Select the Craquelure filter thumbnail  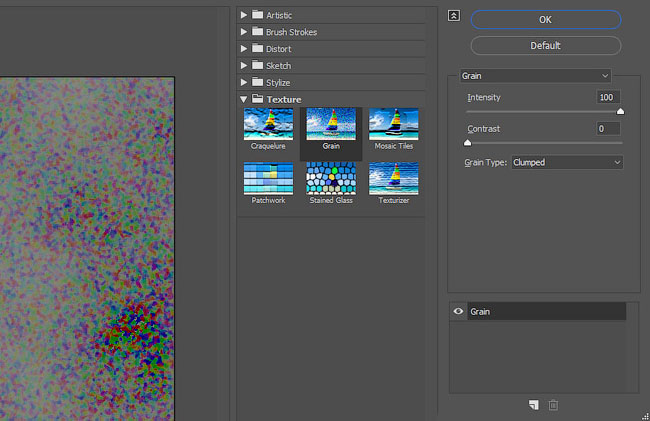click(268, 124)
